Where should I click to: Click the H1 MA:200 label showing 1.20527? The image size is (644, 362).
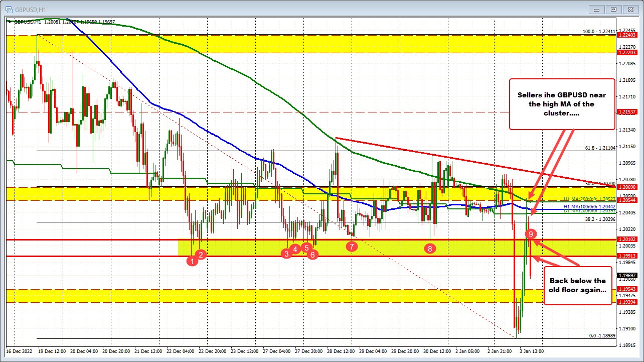click(x=590, y=199)
